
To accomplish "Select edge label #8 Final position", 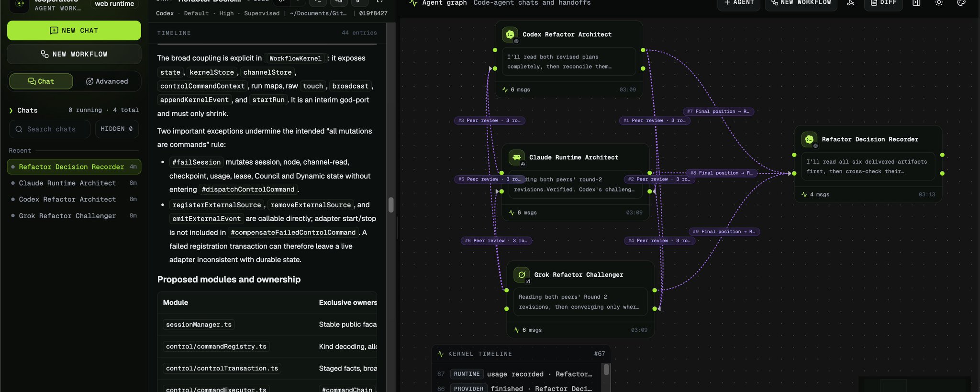I will 722,173.
